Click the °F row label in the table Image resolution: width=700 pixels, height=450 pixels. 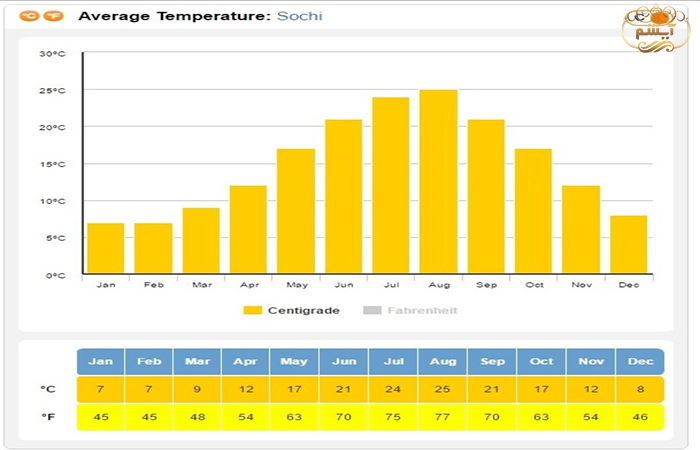coord(48,416)
